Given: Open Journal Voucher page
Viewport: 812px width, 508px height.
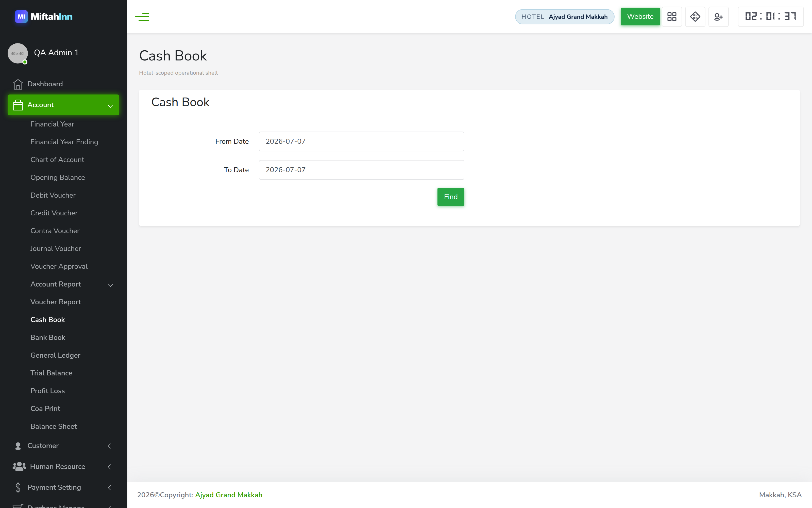Looking at the screenshot, I should (56, 249).
